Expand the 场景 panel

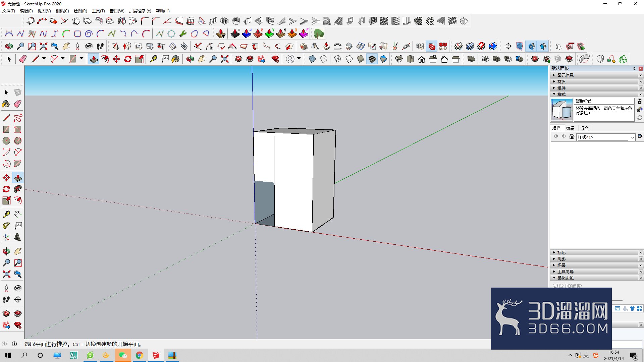pyautogui.click(x=594, y=265)
